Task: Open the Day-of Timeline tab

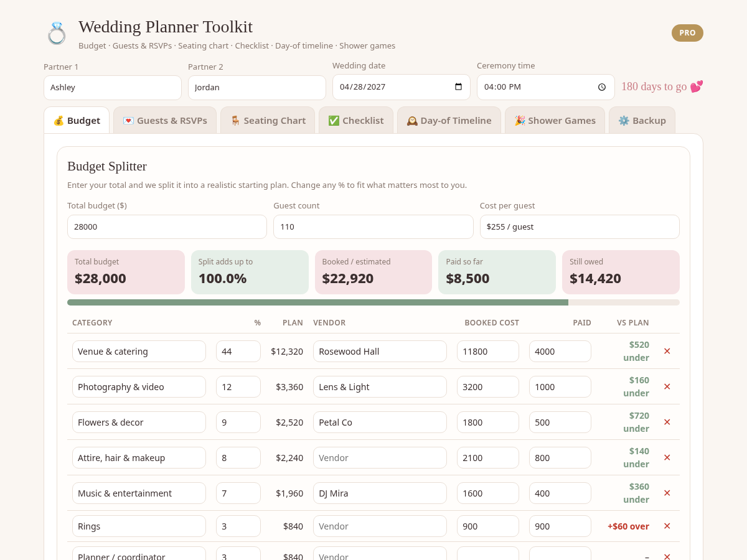Action: tap(449, 120)
